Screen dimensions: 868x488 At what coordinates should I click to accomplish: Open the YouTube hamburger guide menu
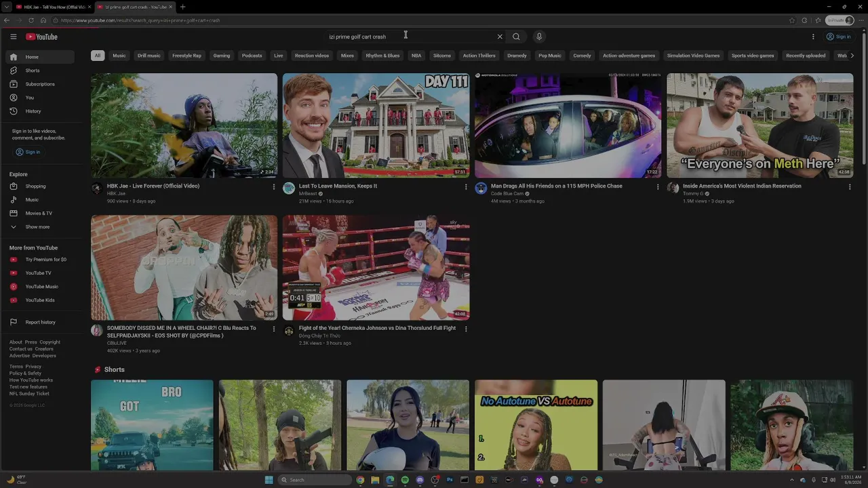[x=13, y=37]
